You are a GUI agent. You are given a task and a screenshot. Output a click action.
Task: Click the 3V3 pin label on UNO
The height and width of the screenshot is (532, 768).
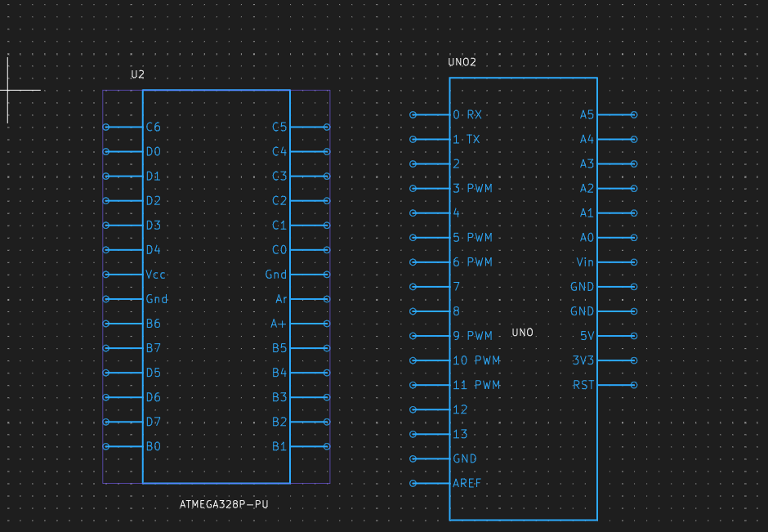point(583,360)
